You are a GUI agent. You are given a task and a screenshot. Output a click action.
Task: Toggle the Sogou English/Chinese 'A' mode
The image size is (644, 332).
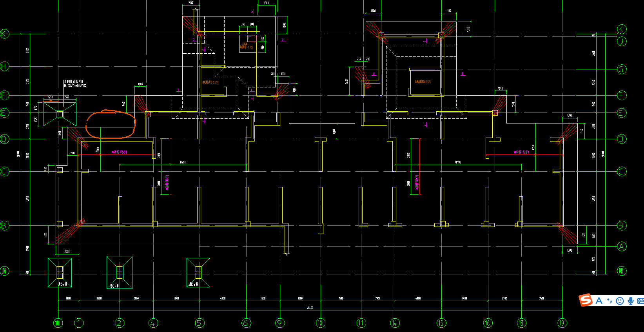click(599, 301)
